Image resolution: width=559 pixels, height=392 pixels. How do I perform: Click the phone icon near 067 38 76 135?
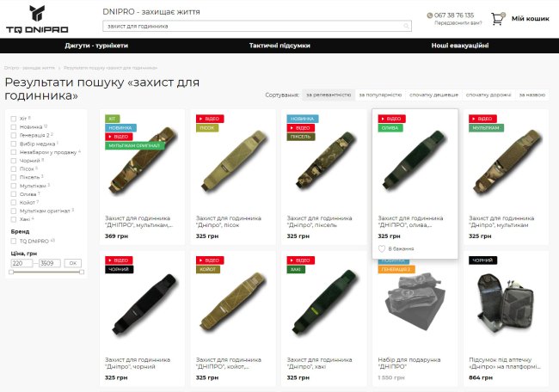pos(430,15)
